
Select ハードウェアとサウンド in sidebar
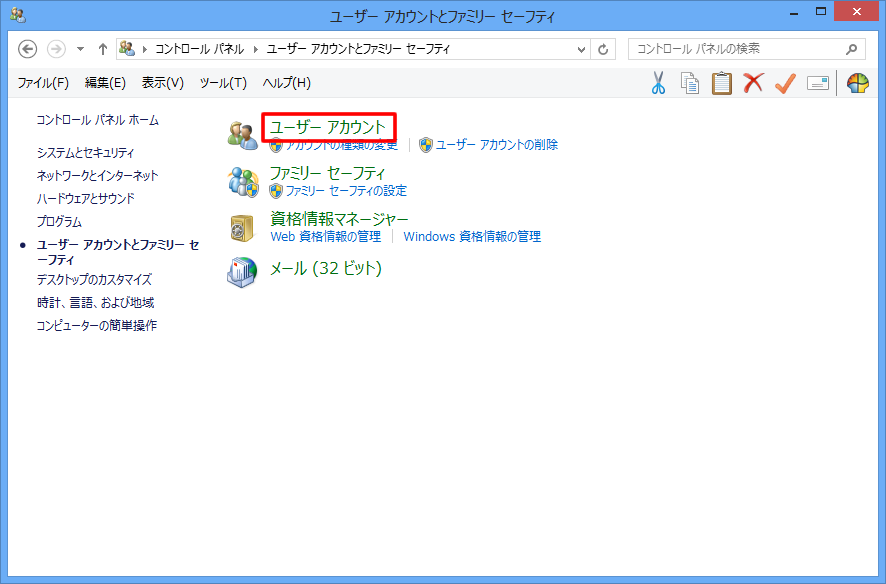(86, 199)
